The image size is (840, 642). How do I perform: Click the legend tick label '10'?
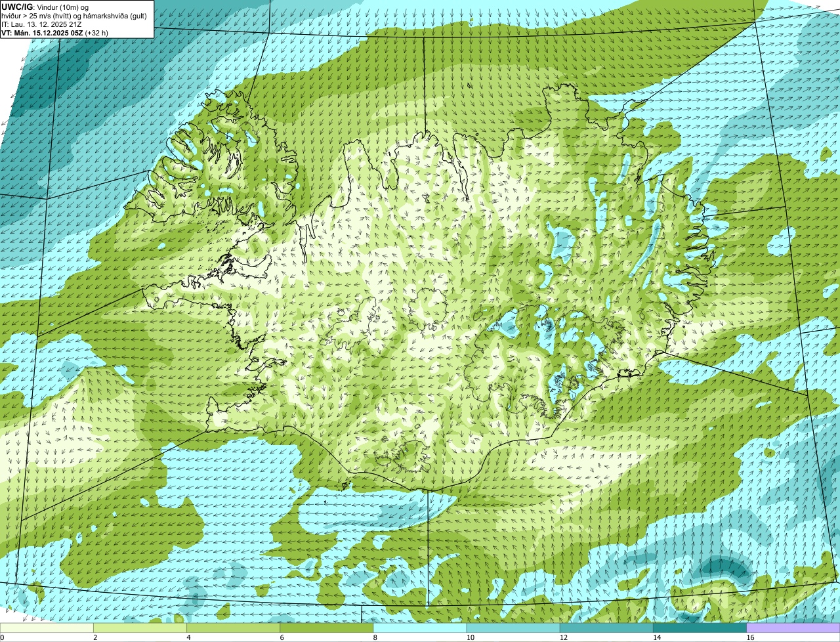tap(470, 637)
